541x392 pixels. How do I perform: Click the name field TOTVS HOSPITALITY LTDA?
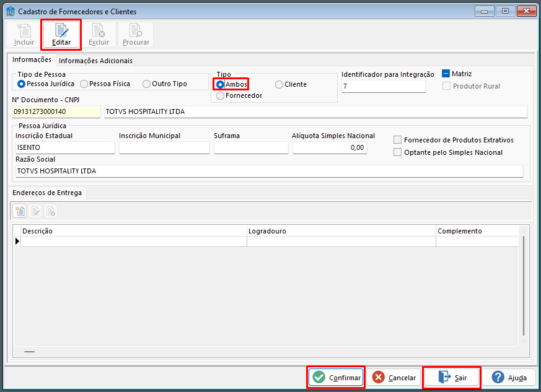[315, 111]
